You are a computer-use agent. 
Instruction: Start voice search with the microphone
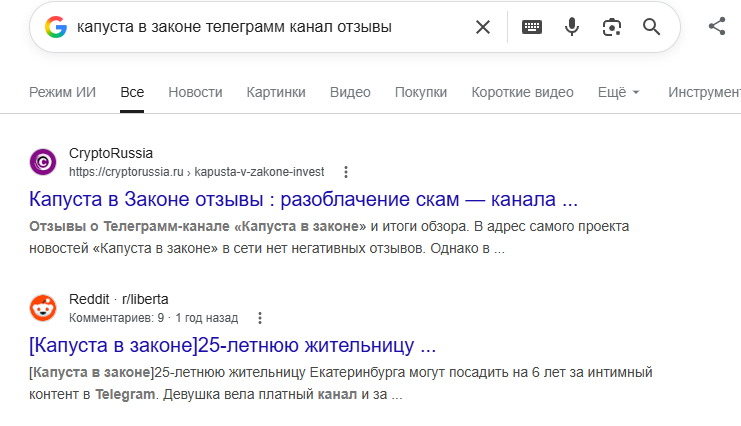[572, 27]
